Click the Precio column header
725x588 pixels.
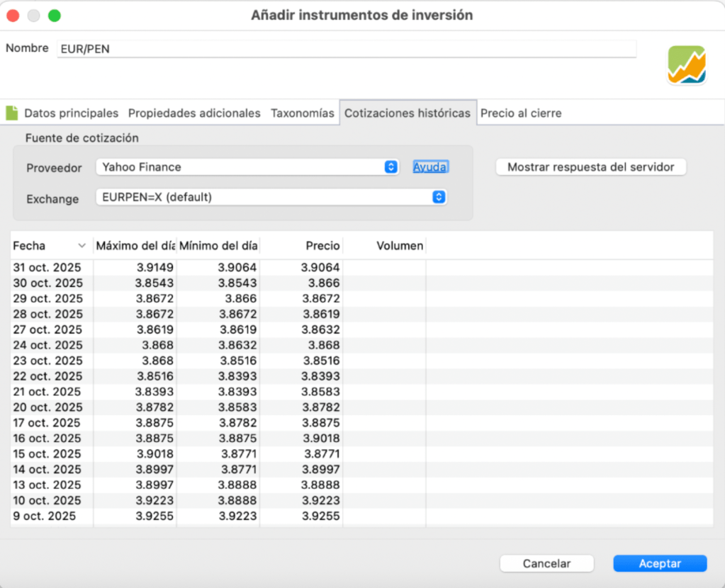coord(301,246)
